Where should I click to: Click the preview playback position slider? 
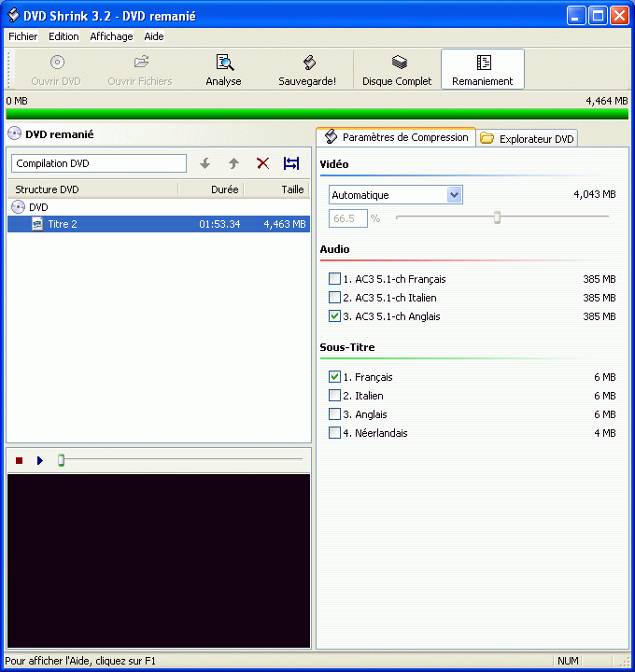click(x=62, y=460)
